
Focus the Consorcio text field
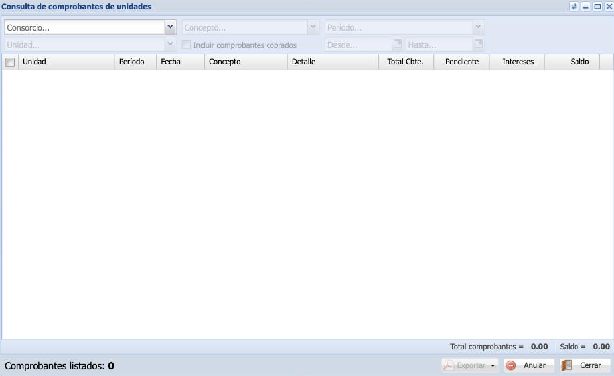click(85, 27)
